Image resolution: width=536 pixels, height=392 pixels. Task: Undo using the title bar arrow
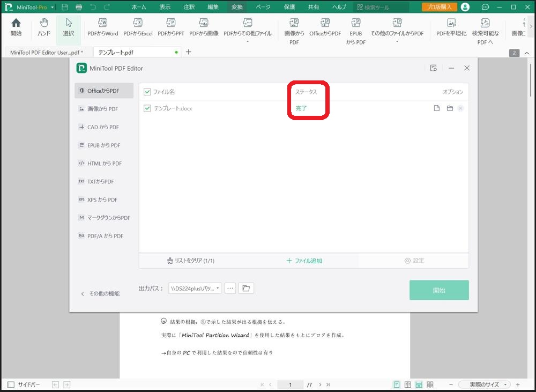pyautogui.click(x=93, y=7)
